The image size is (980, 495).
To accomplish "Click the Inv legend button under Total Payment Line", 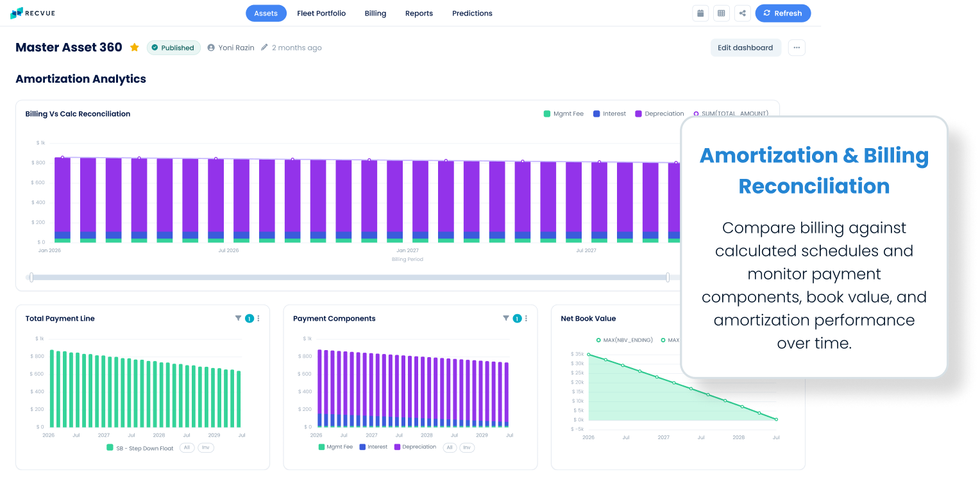I will (x=206, y=448).
